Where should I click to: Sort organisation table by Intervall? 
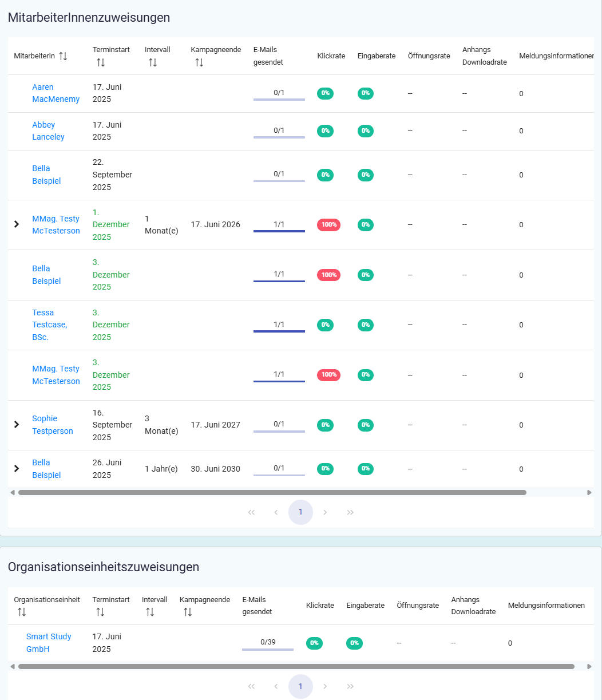150,612
